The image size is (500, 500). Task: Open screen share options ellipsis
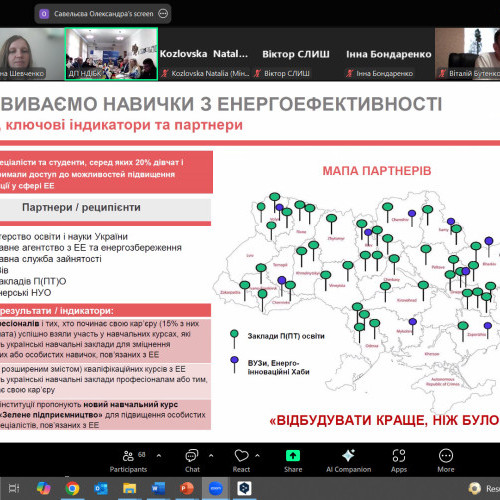tap(163, 14)
